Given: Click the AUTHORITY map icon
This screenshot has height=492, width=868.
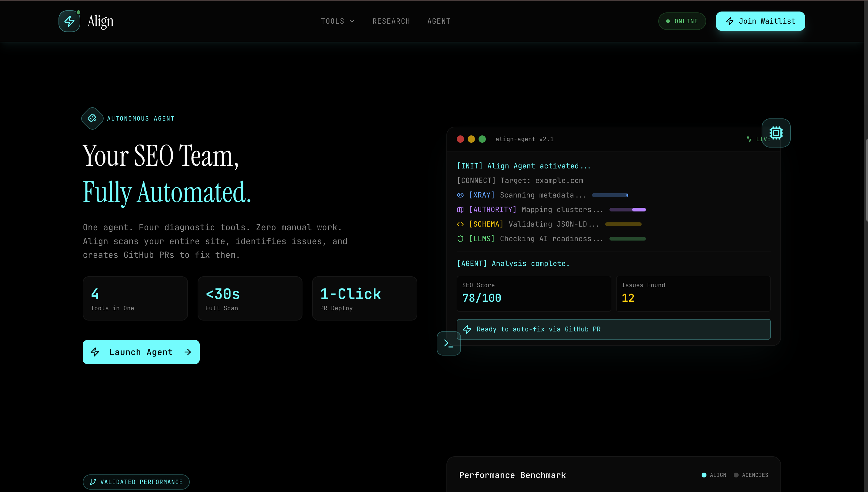Looking at the screenshot, I should (460, 210).
